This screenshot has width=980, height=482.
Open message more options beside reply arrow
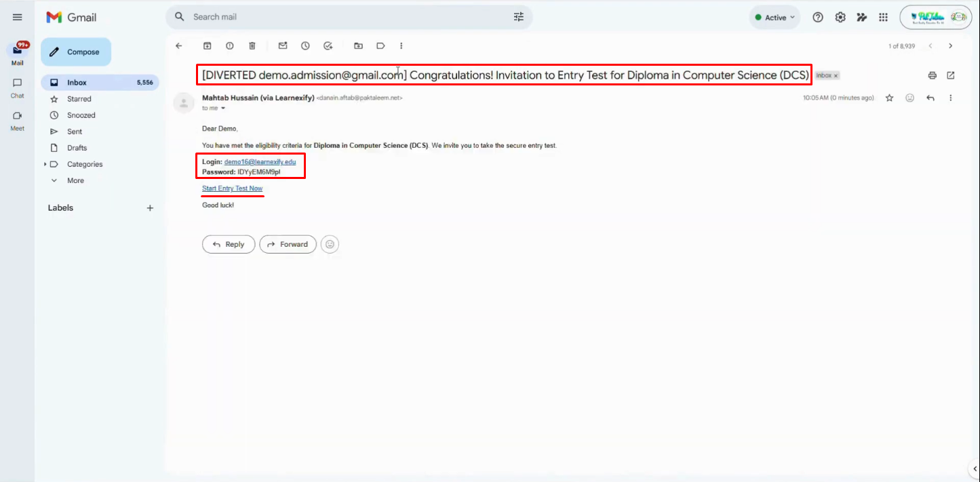click(x=951, y=98)
